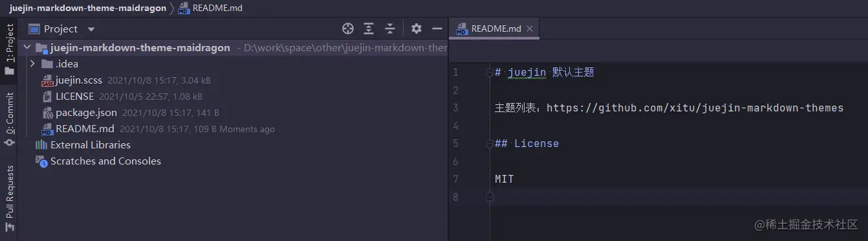Click the Expand All icon in Project panel

(x=369, y=29)
